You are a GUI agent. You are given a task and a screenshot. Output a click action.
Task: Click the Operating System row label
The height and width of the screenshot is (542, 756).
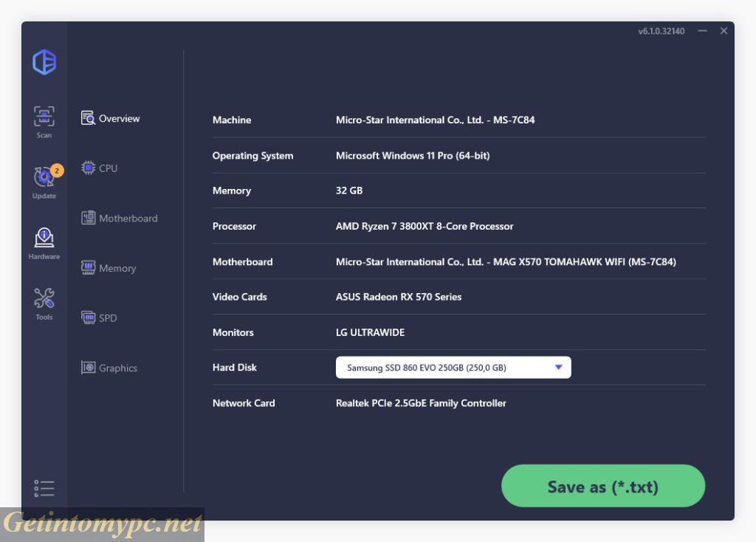[x=252, y=156]
